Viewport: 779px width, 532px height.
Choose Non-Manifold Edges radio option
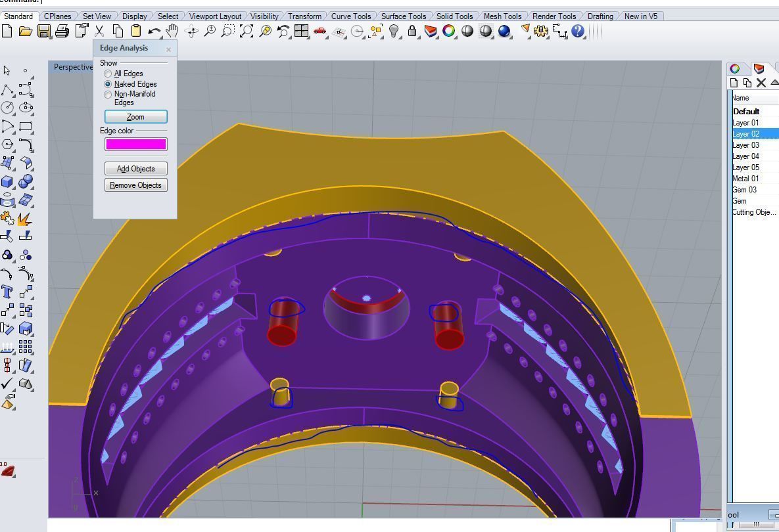108,95
